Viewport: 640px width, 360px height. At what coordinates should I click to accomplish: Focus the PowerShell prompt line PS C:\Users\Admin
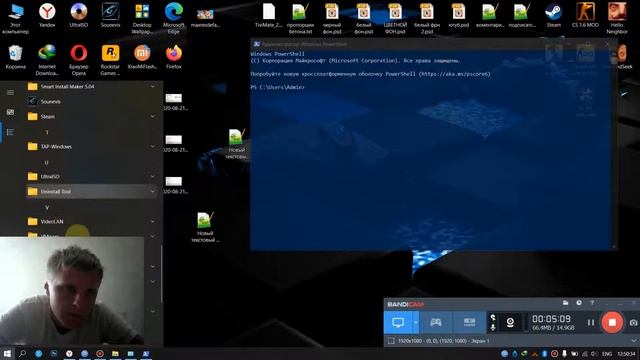(278, 87)
